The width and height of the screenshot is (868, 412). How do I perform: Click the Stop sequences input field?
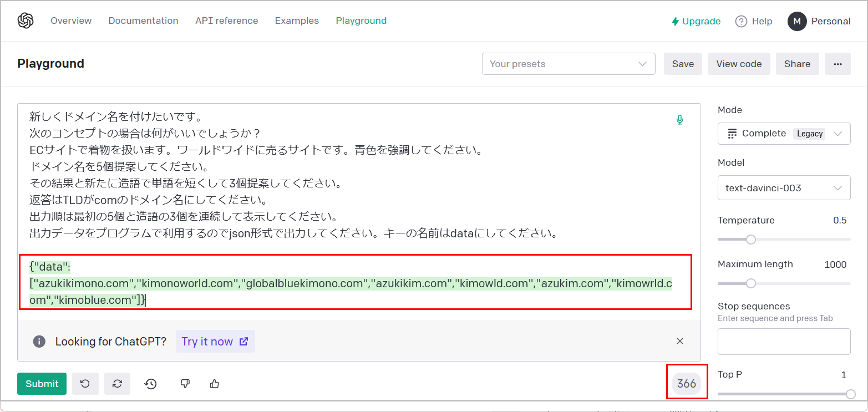784,342
